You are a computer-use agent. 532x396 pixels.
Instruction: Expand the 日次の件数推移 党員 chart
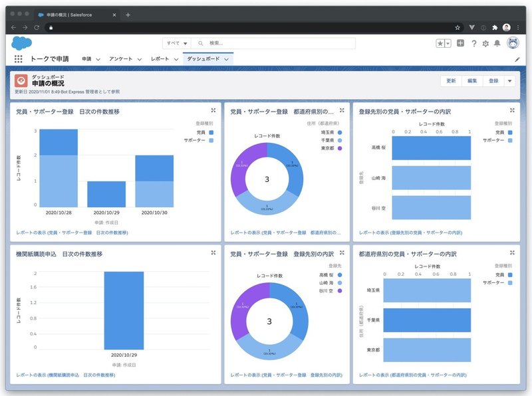coord(213,110)
